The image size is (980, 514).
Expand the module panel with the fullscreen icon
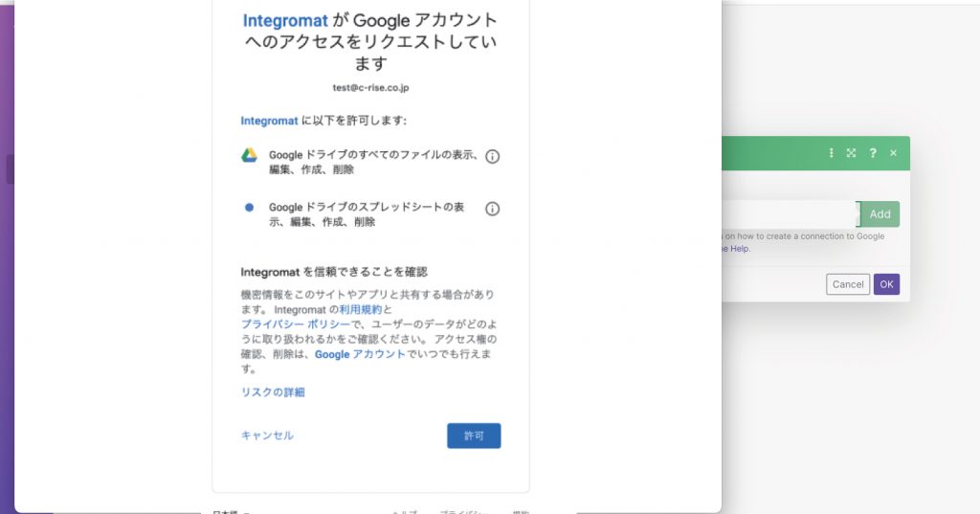click(851, 152)
